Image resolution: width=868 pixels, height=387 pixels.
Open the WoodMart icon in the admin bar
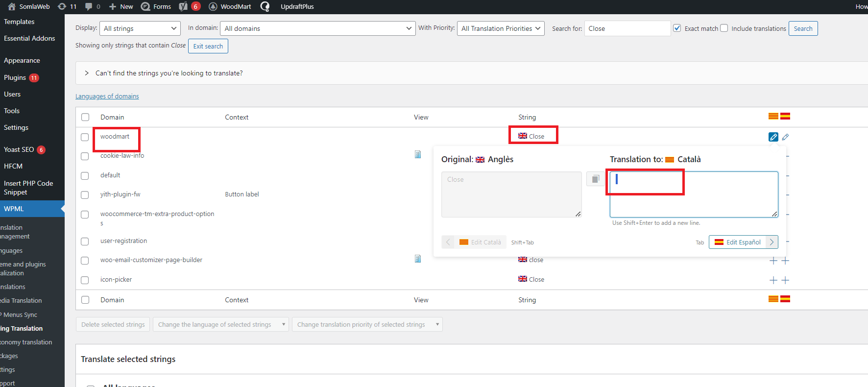[x=213, y=6]
